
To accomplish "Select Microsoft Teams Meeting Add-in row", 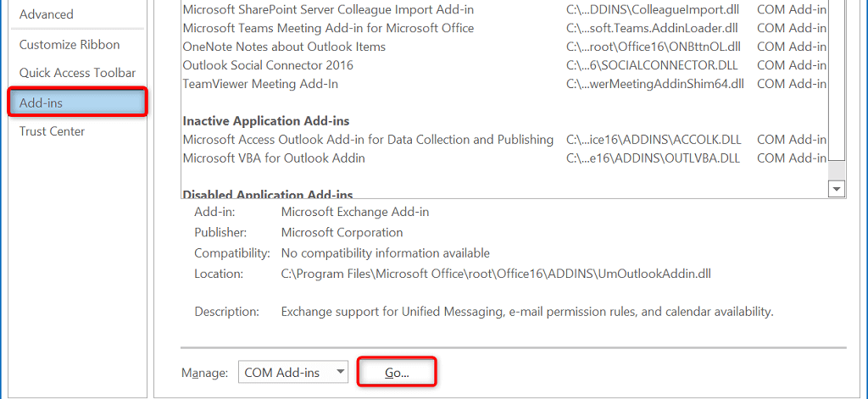I will point(330,28).
